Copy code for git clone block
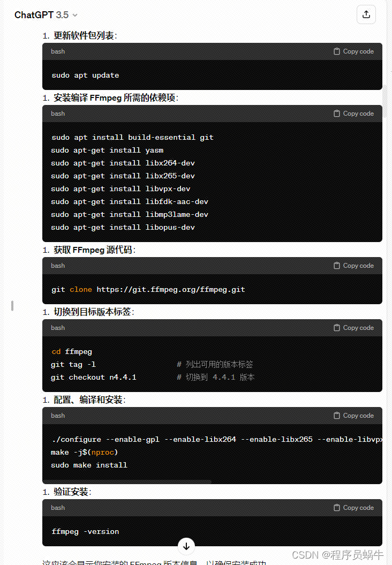392x565 pixels. (353, 266)
